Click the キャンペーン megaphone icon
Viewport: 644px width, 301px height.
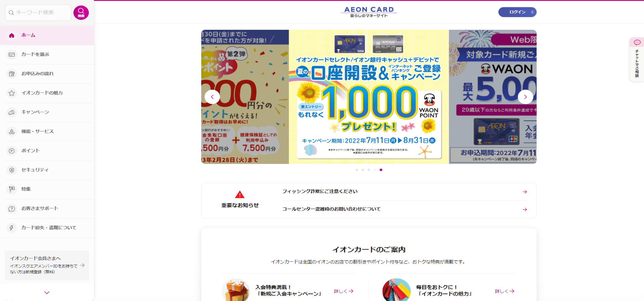pos(12,112)
